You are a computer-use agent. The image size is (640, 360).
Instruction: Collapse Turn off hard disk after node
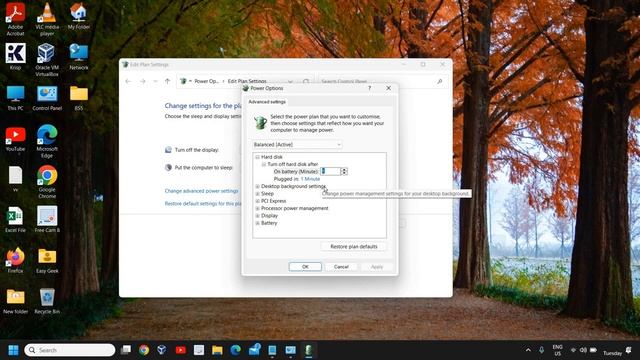264,164
